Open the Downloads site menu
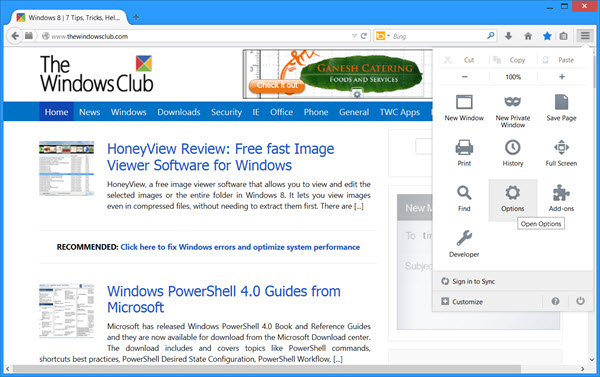Screen dimensions: 600x377 tap(179, 112)
